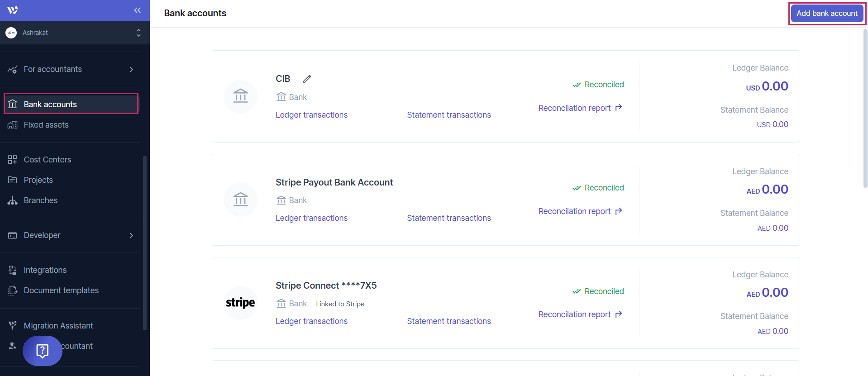This screenshot has height=376, width=868.
Task: Click the pencil edit icon beside CIB
Action: coord(307,79)
